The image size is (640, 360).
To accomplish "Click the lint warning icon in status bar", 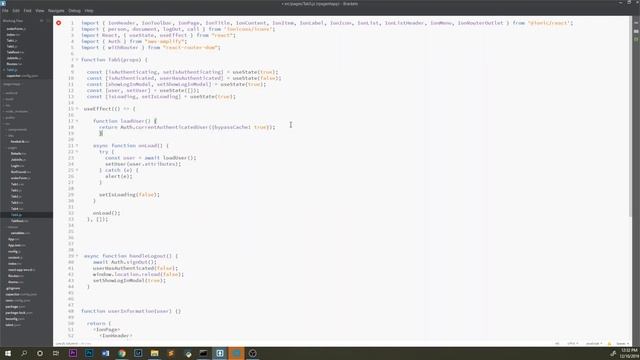I will [609, 344].
